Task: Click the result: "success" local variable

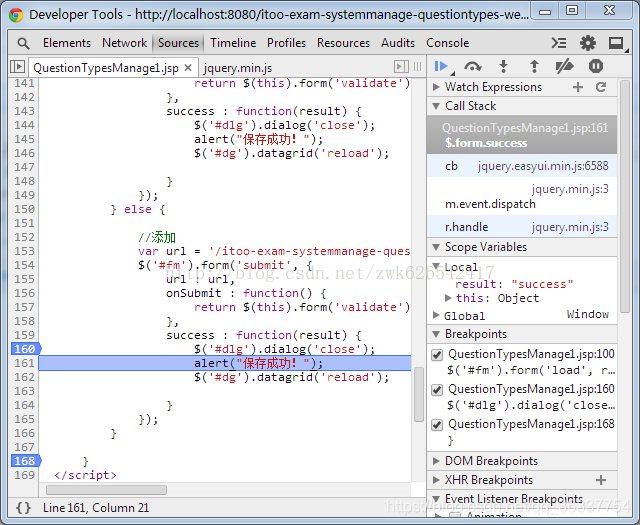Action: (x=514, y=284)
